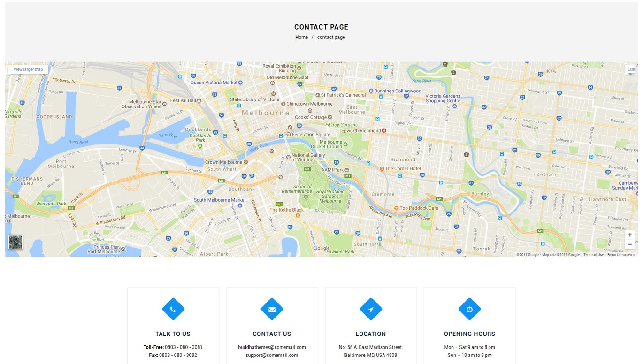Switch to satellite view thumbnail
This screenshot has height=364, width=643.
(x=15, y=242)
